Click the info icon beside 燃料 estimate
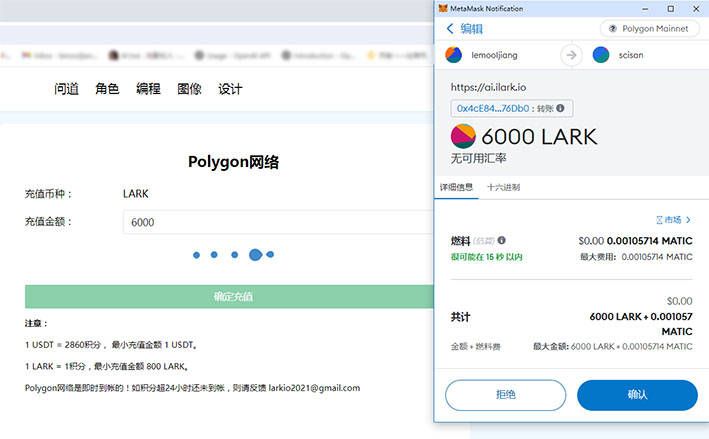 501,240
